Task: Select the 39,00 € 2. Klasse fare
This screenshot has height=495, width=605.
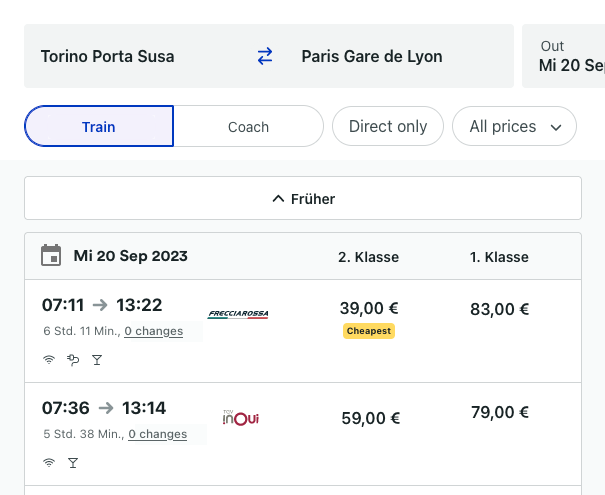Action: point(369,309)
